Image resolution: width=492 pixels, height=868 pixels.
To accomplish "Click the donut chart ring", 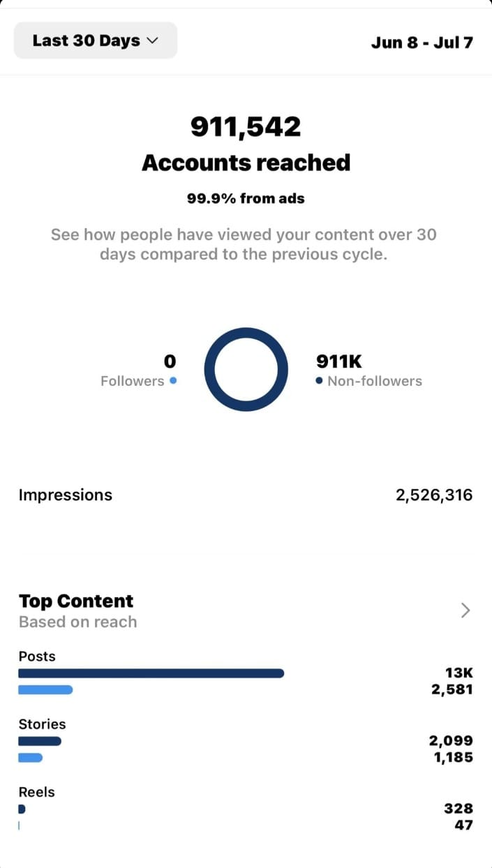I will (x=246, y=370).
